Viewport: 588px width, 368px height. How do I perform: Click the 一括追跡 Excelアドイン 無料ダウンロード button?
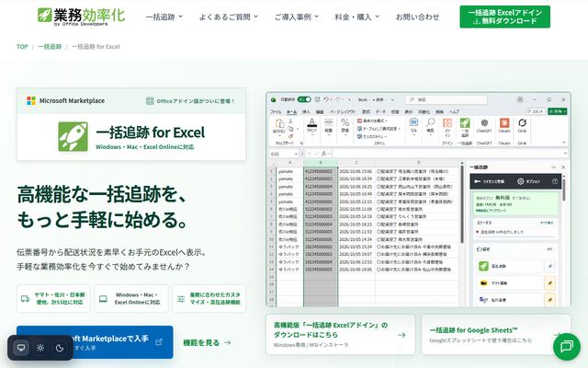pos(504,17)
